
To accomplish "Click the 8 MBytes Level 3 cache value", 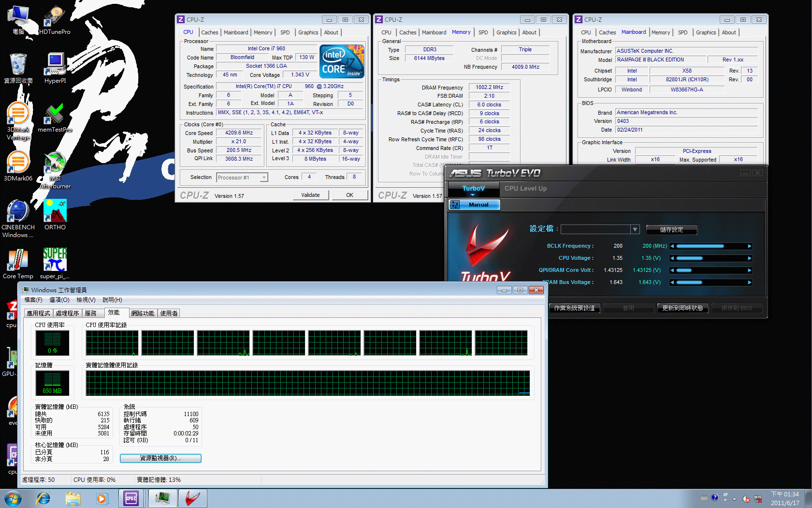I will (315, 159).
